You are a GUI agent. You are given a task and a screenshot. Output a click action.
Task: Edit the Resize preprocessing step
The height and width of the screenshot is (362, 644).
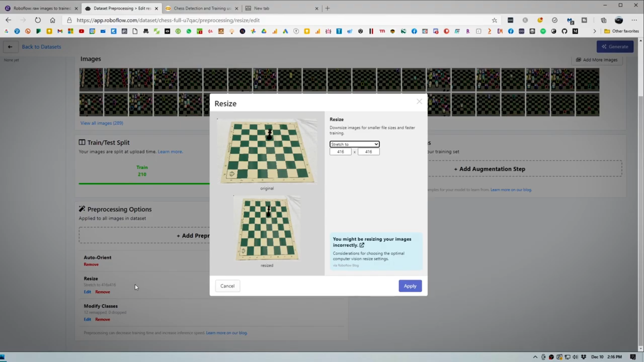point(87,292)
